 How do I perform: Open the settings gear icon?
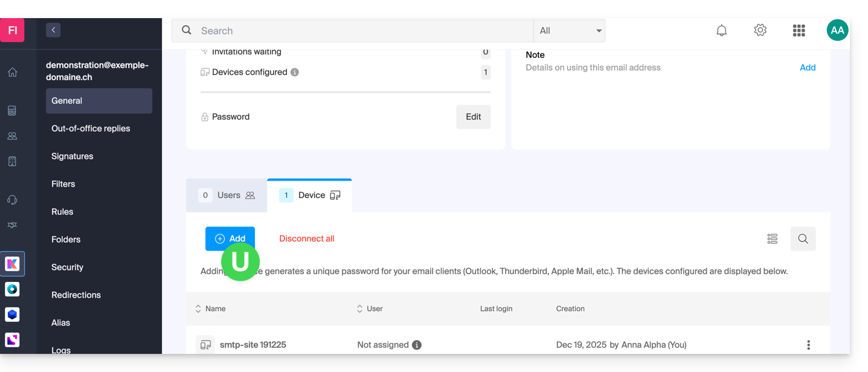pos(760,30)
